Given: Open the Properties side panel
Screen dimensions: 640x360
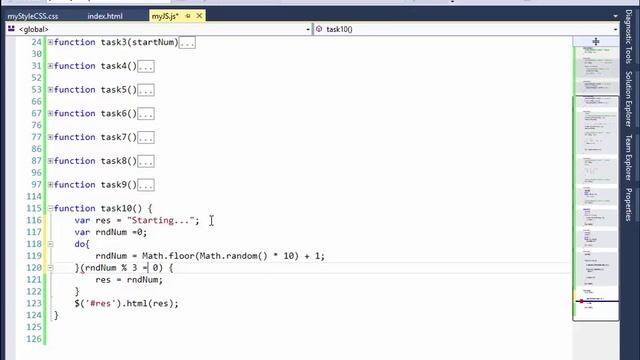Looking at the screenshot, I should (629, 205).
